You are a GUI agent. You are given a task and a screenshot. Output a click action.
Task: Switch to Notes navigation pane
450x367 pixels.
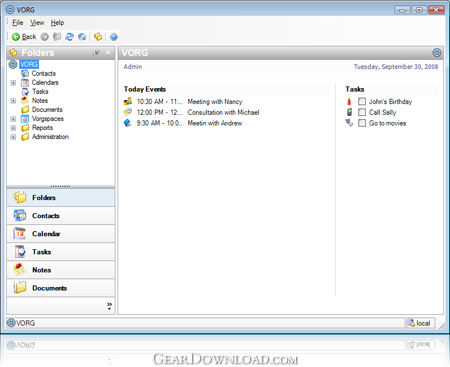pyautogui.click(x=61, y=270)
